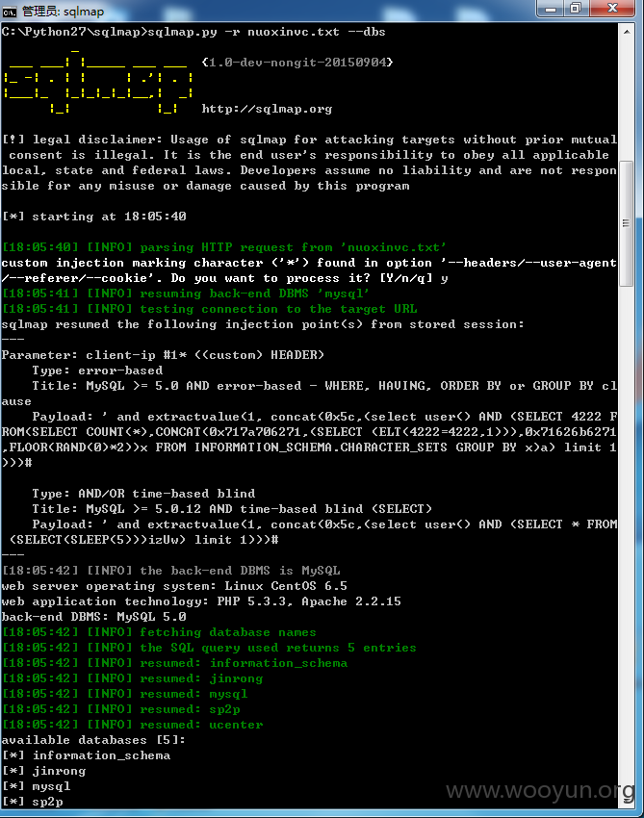Screen dimensions: 644x818
Task: Click 'Parameter: client-ip #1*' line
Action: (x=163, y=355)
